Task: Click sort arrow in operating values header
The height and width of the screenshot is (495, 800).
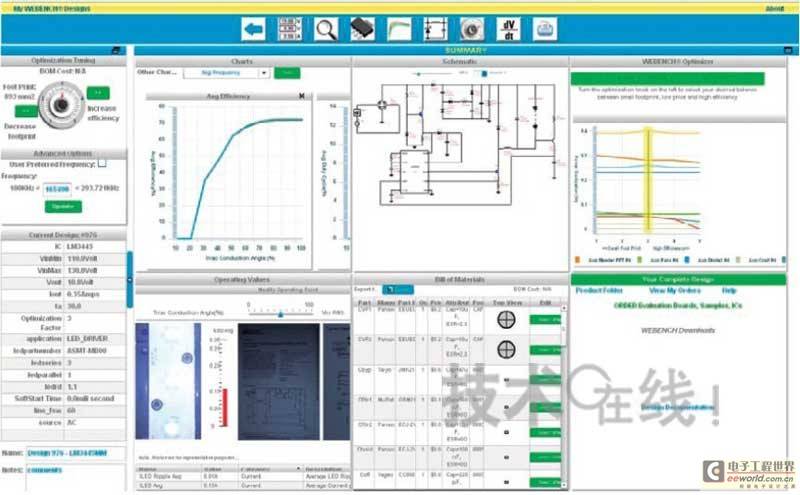Action: pos(298,468)
